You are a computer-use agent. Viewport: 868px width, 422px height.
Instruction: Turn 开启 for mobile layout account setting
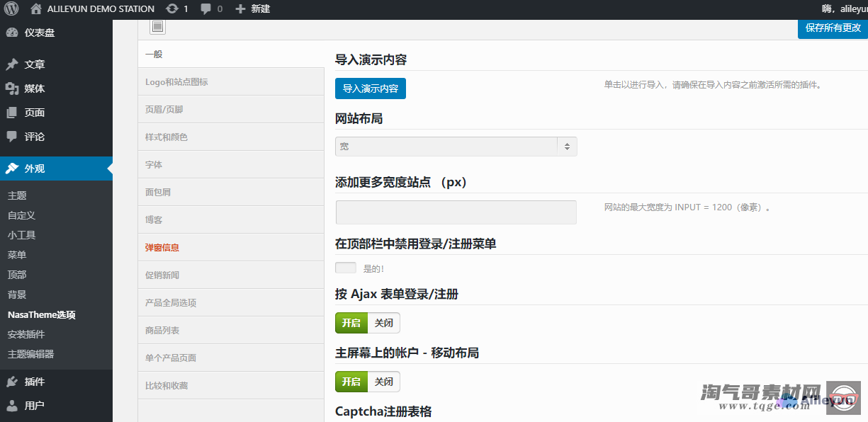point(351,382)
